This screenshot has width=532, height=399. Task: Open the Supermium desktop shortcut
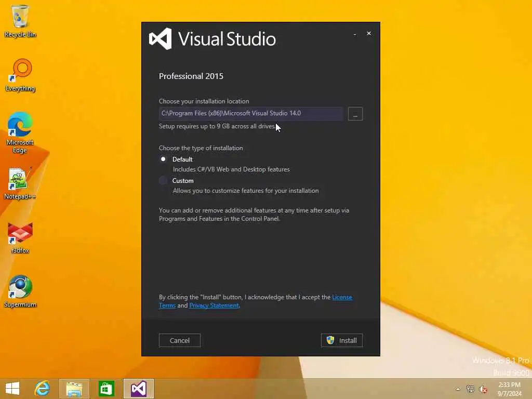click(20, 291)
